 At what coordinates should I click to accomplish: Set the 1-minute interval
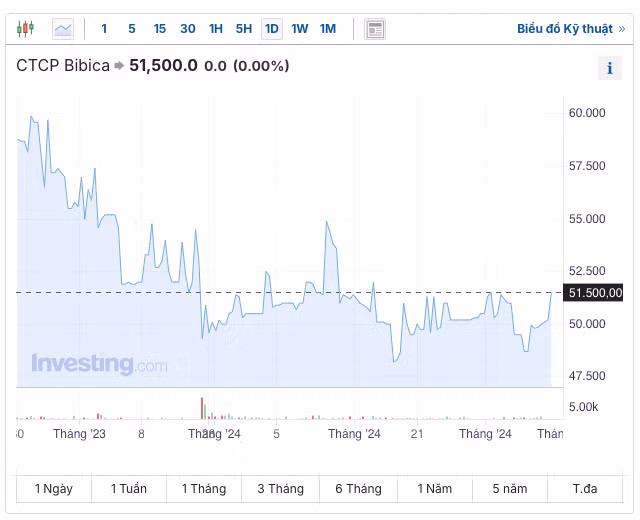tap(104, 29)
